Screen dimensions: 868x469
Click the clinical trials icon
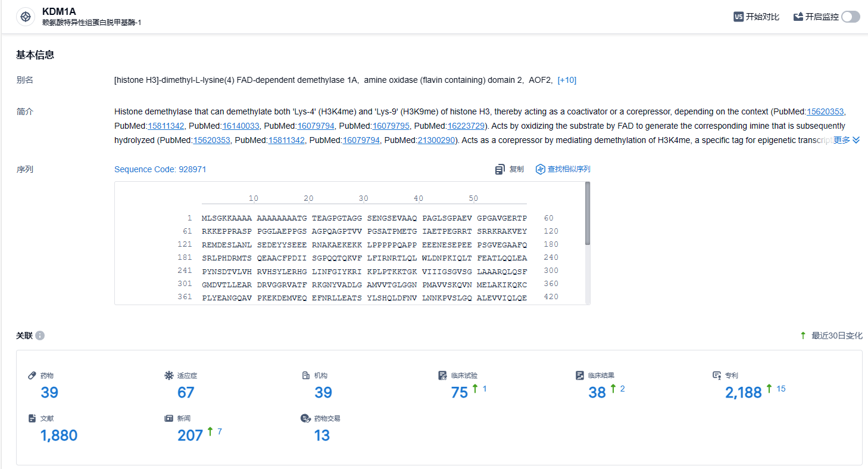click(442, 375)
